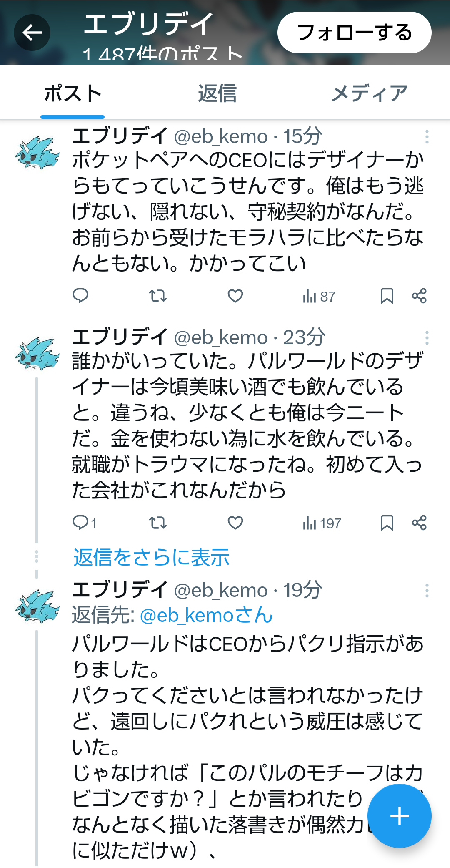The height and width of the screenshot is (868, 450).
Task: View analytics showing 197 views
Action: (x=322, y=523)
